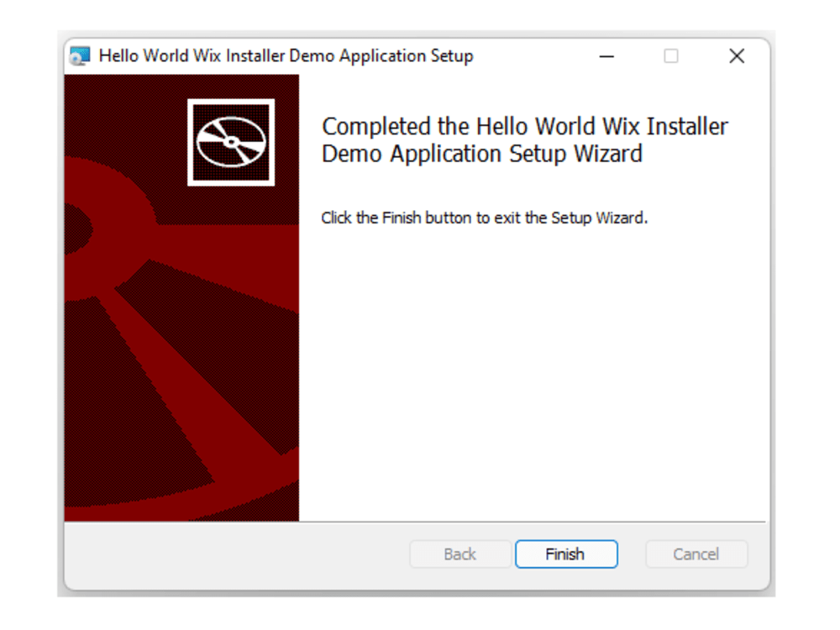Close the Setup Wizard with the X button

pos(737,55)
